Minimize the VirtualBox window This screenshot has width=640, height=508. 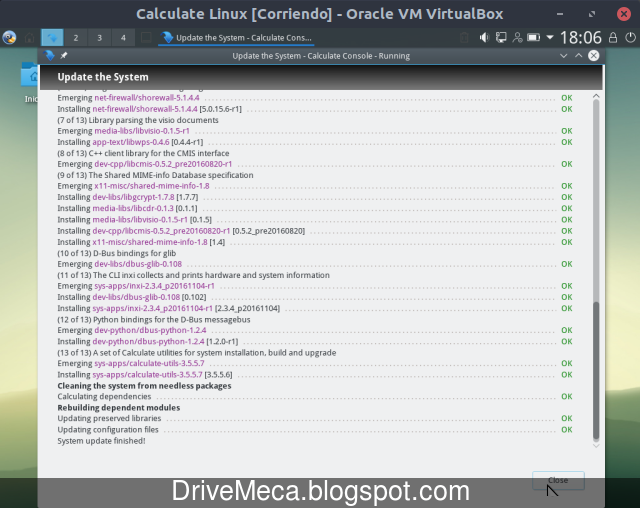tap(560, 14)
